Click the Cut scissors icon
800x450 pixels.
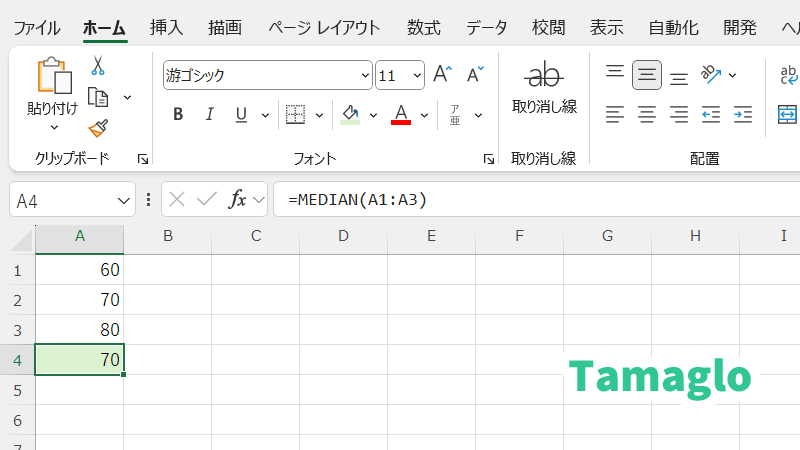98,66
